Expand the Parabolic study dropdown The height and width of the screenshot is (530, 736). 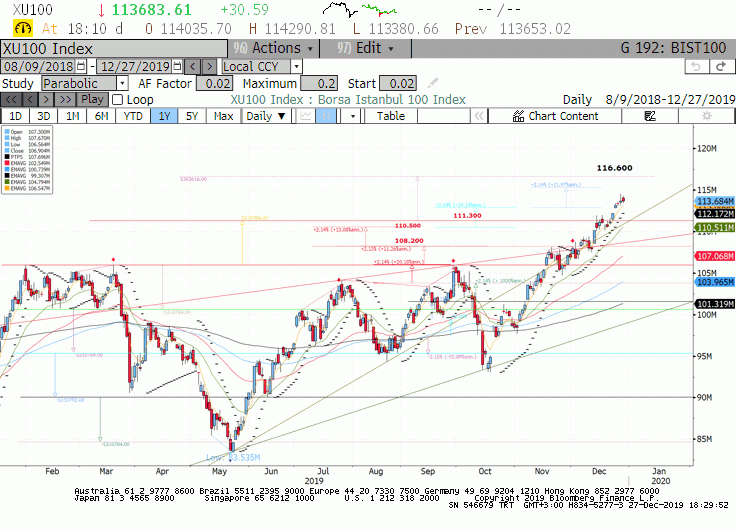[123, 84]
